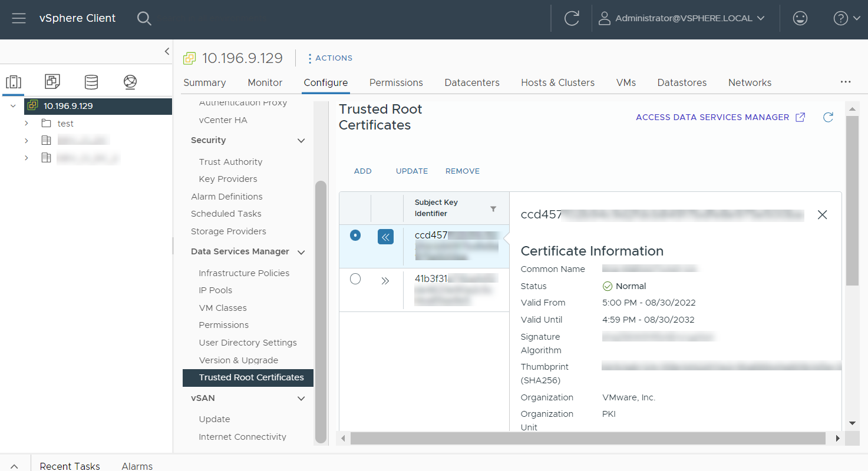Collapse the 10.196.9.129 tree node
868x471 pixels.
(x=14, y=106)
